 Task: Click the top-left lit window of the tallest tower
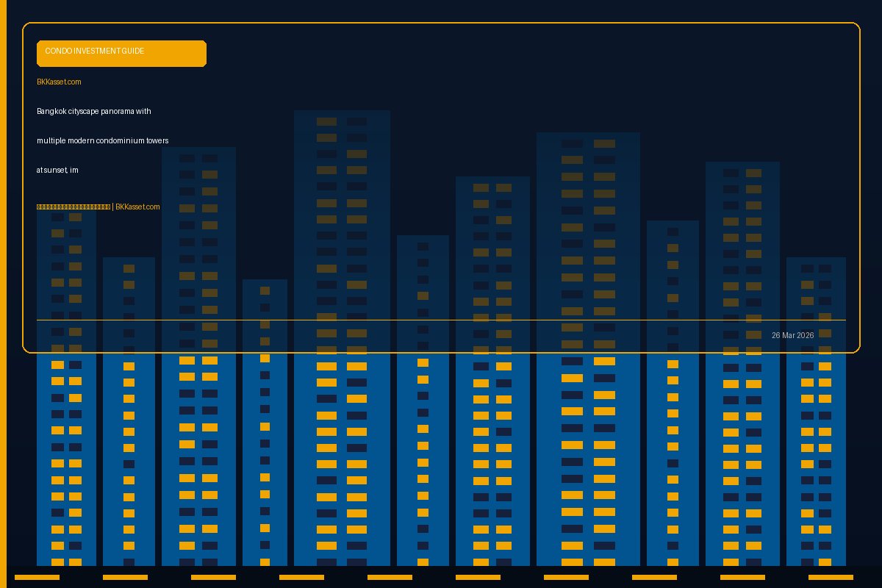tap(326, 121)
